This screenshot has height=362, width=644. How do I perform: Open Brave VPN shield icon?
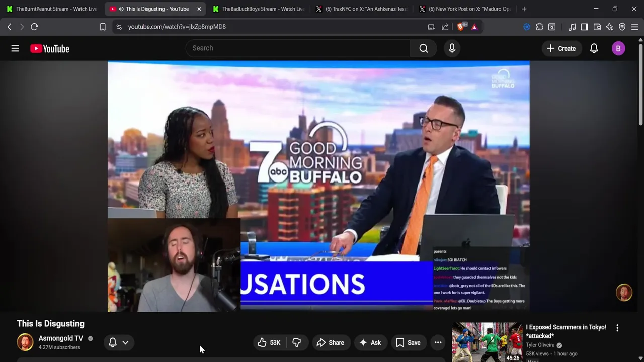pos(622,27)
